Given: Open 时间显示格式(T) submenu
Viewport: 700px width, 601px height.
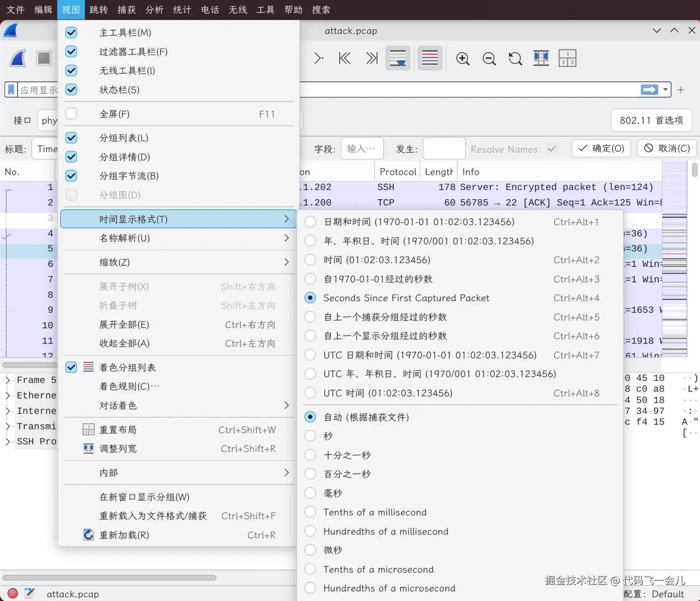Looking at the screenshot, I should click(x=178, y=219).
